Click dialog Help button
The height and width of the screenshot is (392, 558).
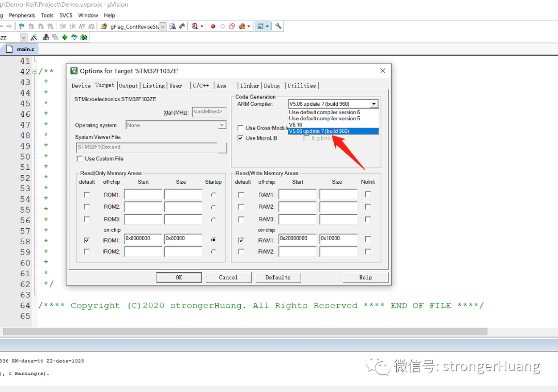366,277
